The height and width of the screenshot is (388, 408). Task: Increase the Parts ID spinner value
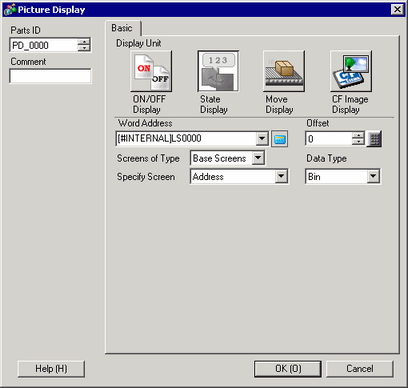[84, 42]
